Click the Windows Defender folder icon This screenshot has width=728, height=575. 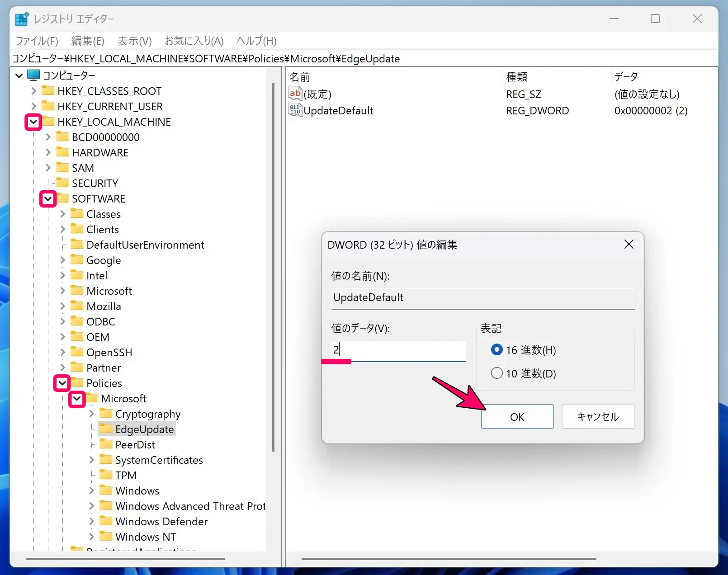click(x=106, y=521)
